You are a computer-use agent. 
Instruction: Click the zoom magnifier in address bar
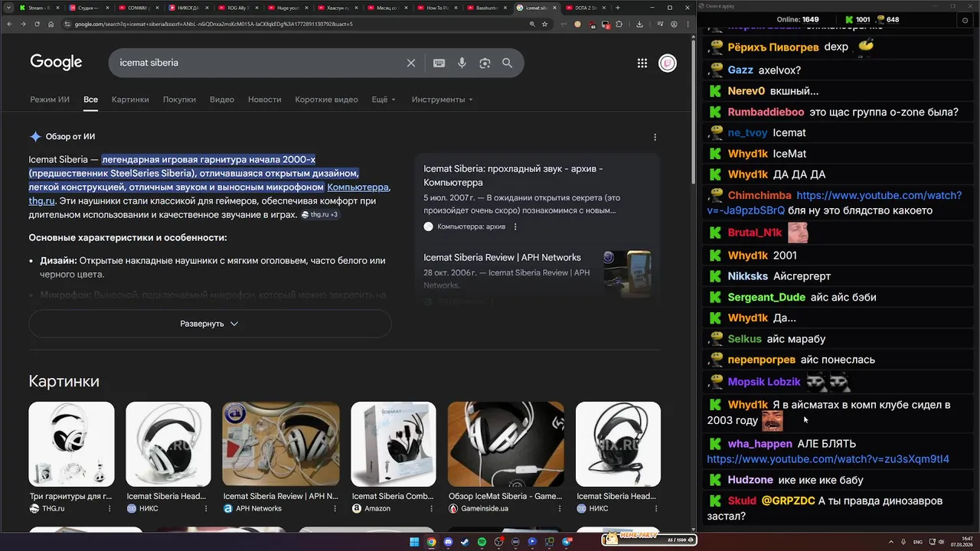532,24
